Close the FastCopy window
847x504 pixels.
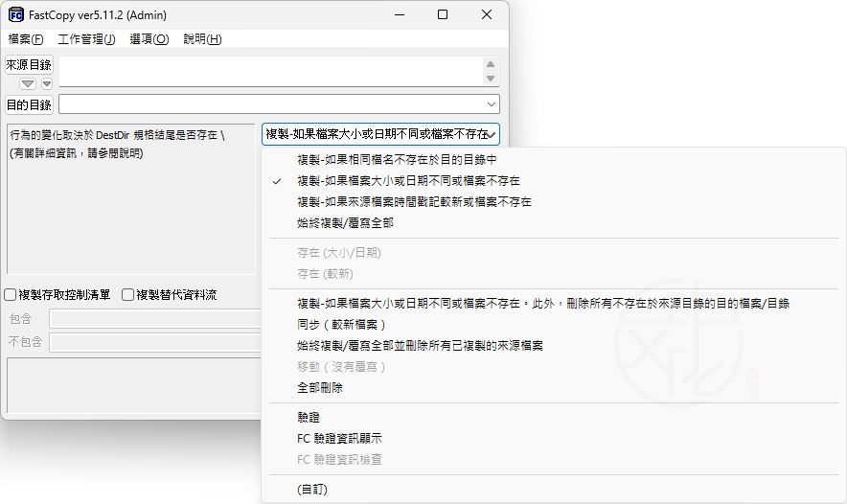[x=487, y=14]
